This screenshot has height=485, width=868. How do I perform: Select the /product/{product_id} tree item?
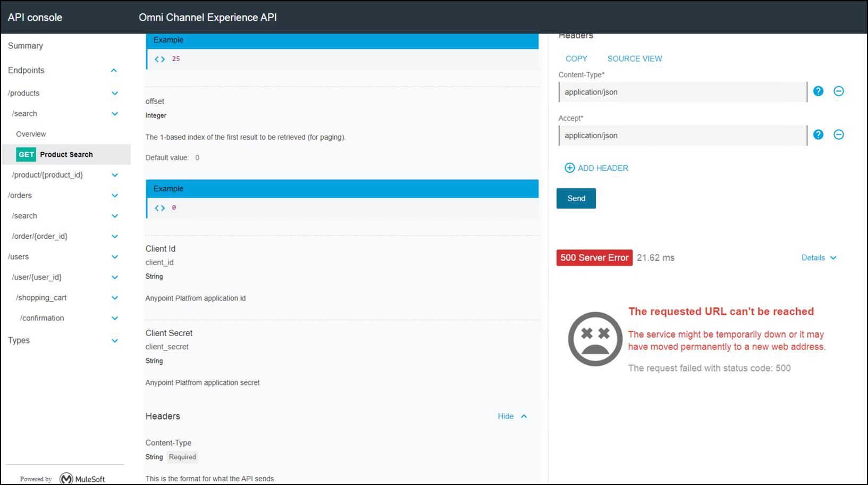[47, 175]
